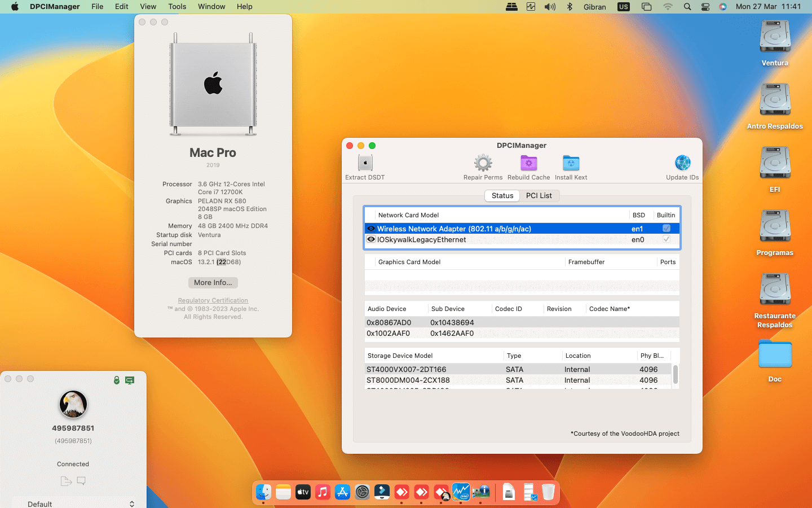812x508 pixels.
Task: Click the storage device list scrollbar
Action: [x=675, y=374]
